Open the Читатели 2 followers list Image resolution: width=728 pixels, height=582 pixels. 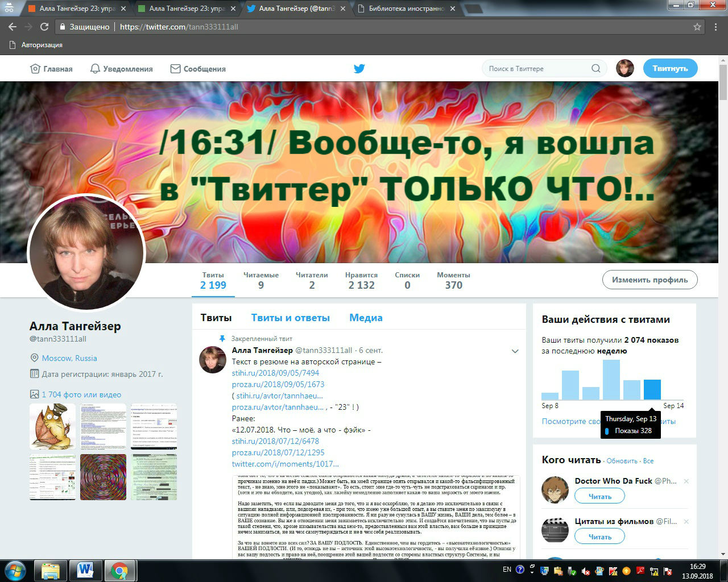click(x=312, y=280)
